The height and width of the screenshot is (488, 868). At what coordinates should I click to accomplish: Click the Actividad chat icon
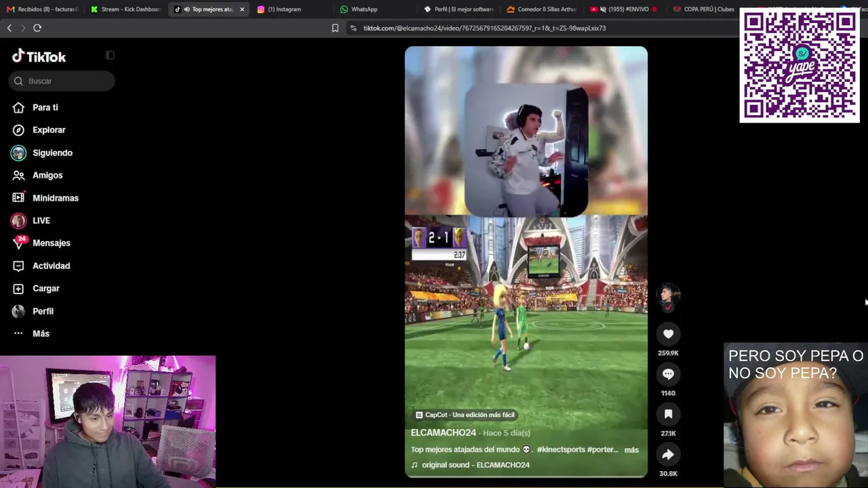click(18, 266)
